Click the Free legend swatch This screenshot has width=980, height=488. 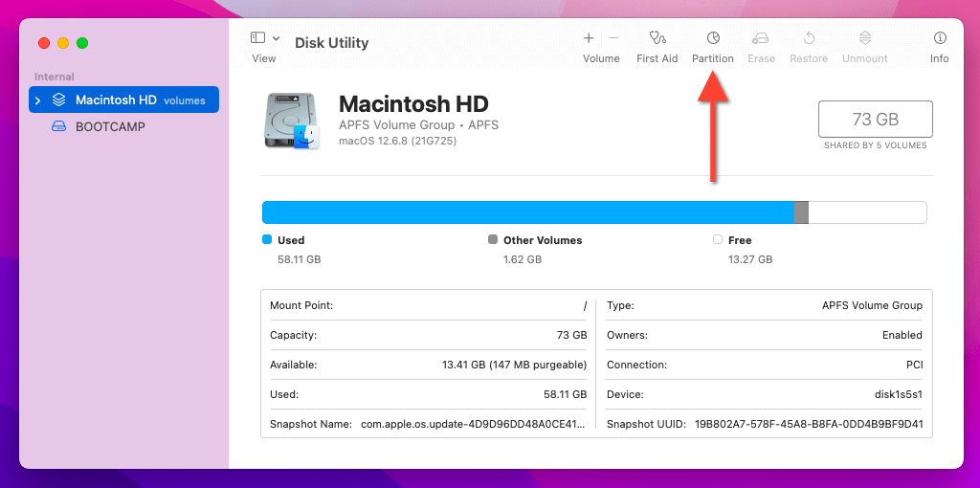click(718, 239)
